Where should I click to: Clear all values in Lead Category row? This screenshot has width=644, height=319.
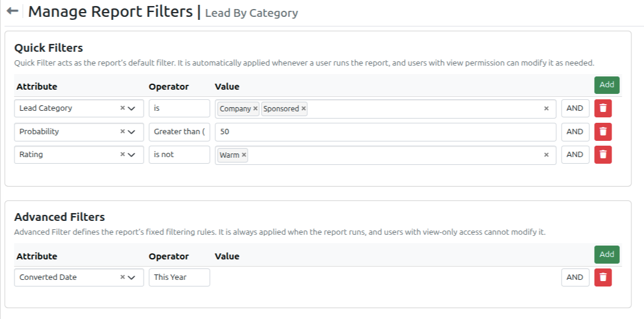(546, 108)
